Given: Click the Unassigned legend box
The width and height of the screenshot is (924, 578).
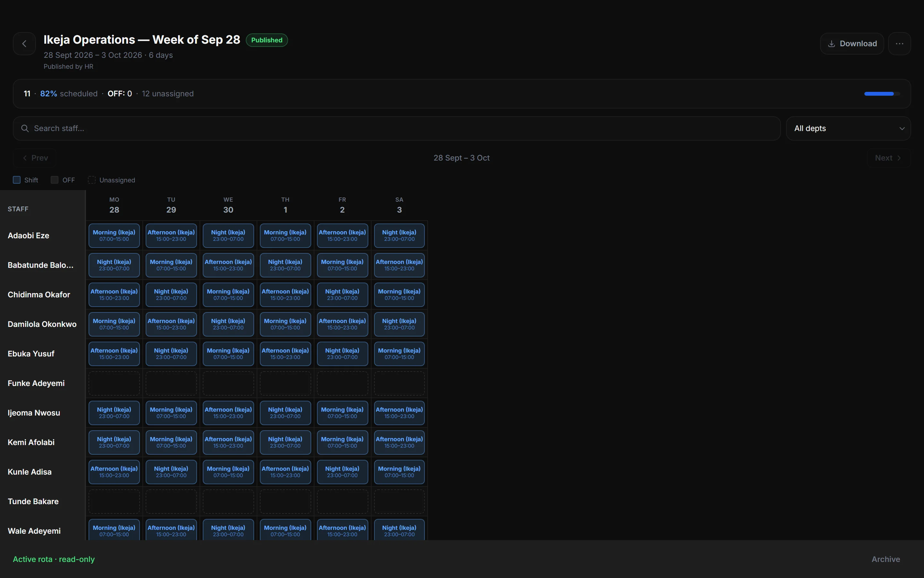Looking at the screenshot, I should click(x=92, y=180).
